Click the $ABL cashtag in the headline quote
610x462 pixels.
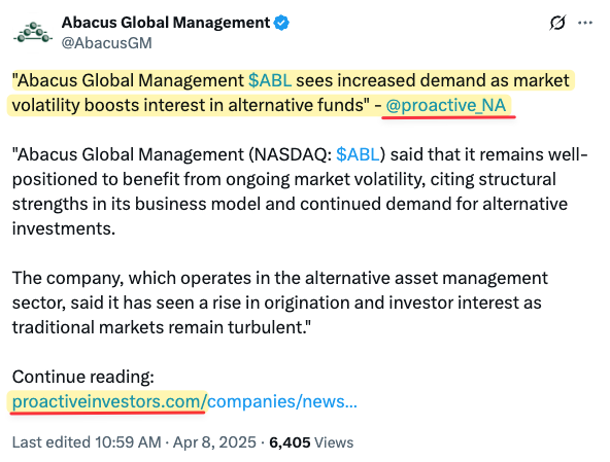(270, 81)
